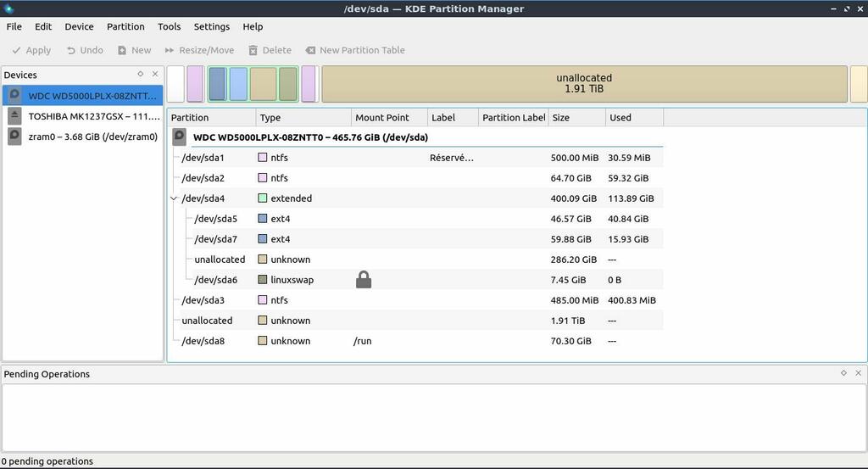Image resolution: width=868 pixels, height=469 pixels.
Task: Click the New Partition Table icon
Action: pyautogui.click(x=310, y=50)
